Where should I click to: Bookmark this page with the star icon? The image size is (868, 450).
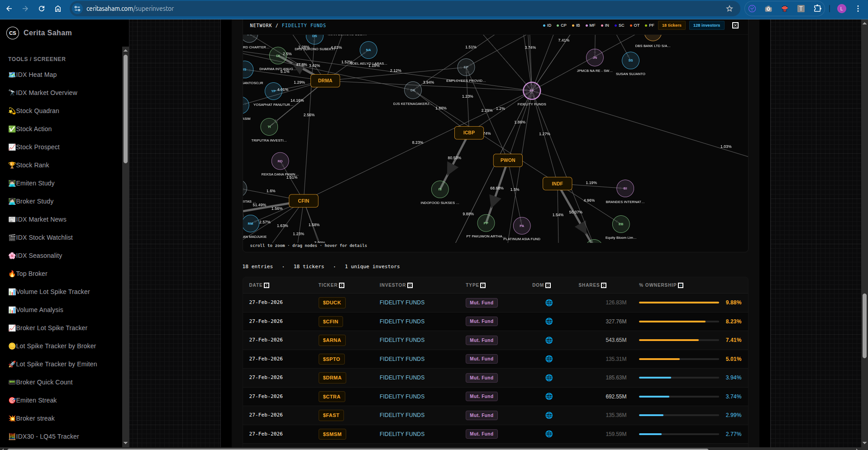[730, 9]
